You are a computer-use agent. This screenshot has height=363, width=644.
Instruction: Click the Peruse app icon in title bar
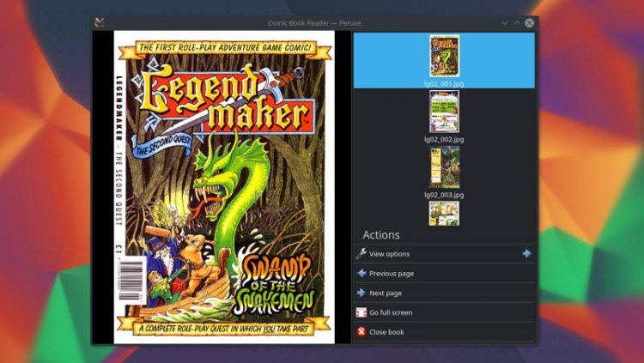tap(100, 22)
